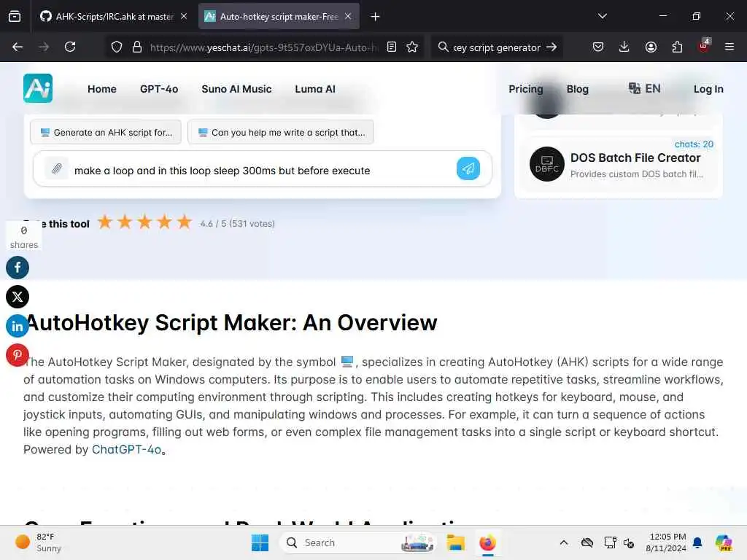
Task: Open the Blog page
Action: (x=578, y=89)
